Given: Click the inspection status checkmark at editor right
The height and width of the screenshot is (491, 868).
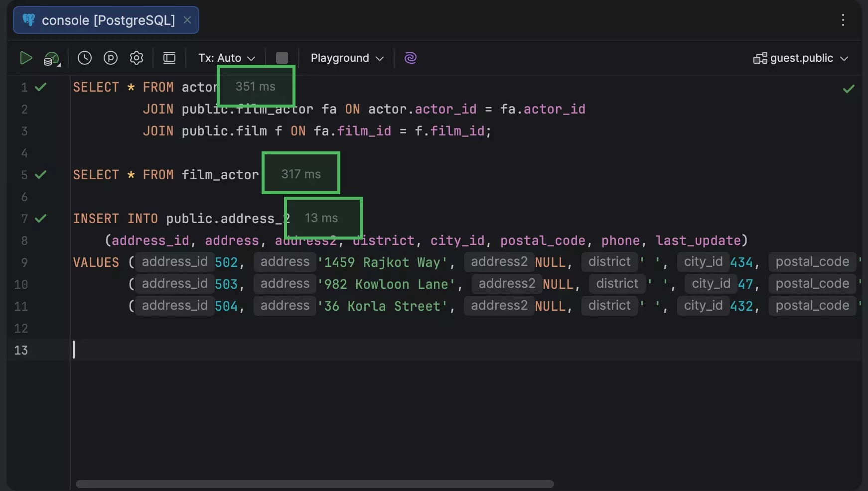Looking at the screenshot, I should pyautogui.click(x=849, y=89).
